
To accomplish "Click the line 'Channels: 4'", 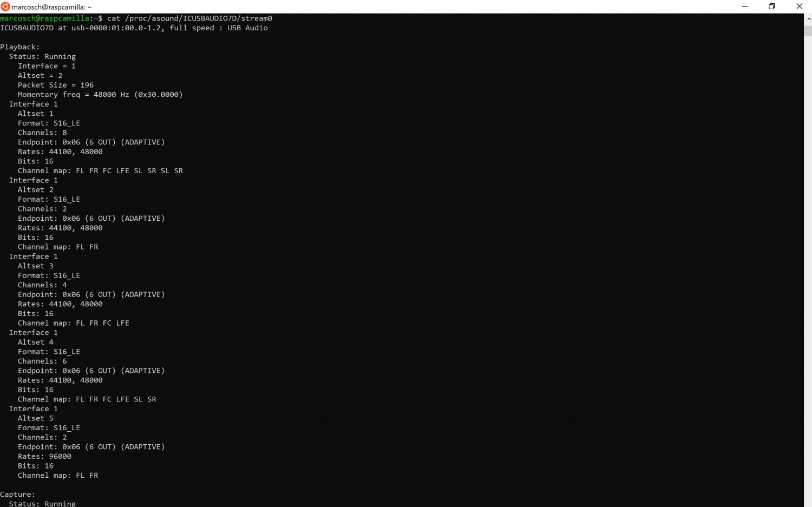I will pos(42,285).
